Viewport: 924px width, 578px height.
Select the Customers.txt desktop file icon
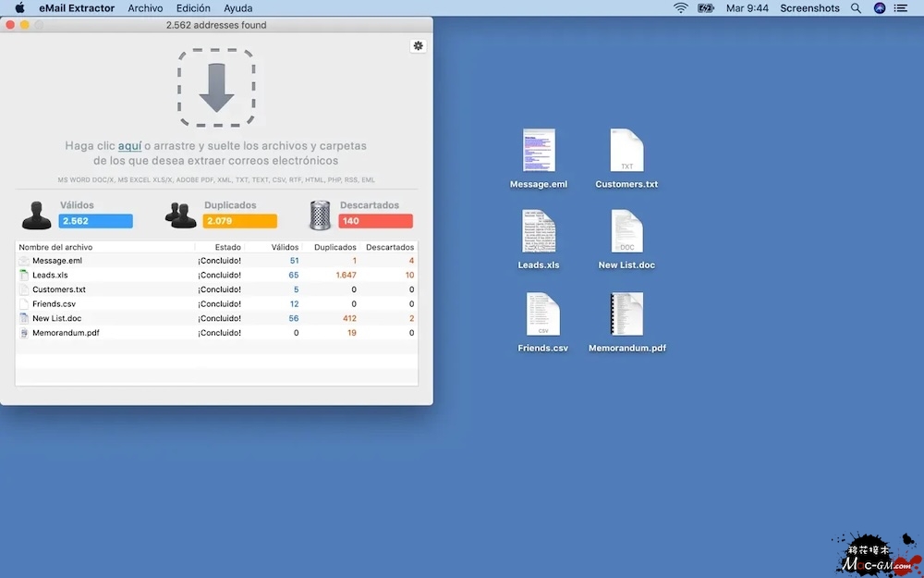626,151
